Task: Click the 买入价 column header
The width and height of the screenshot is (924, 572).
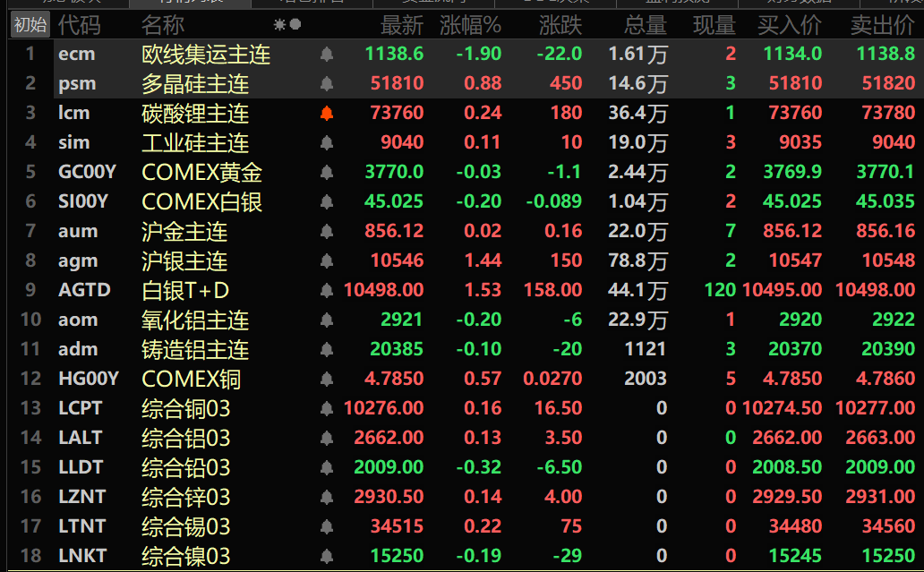Action: tap(790, 25)
